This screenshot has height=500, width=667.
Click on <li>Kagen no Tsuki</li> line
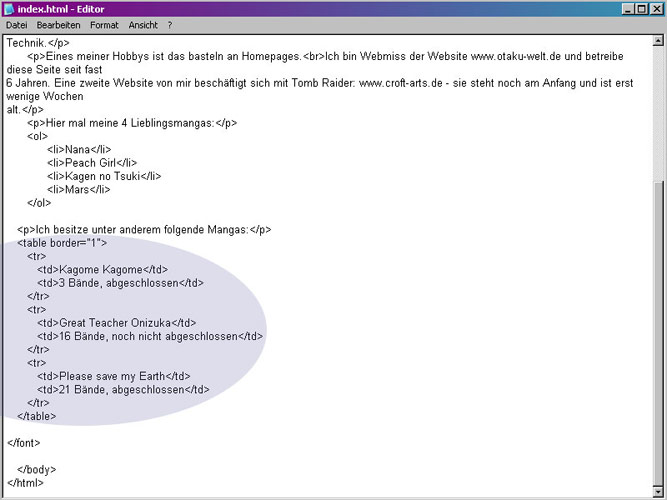104,176
